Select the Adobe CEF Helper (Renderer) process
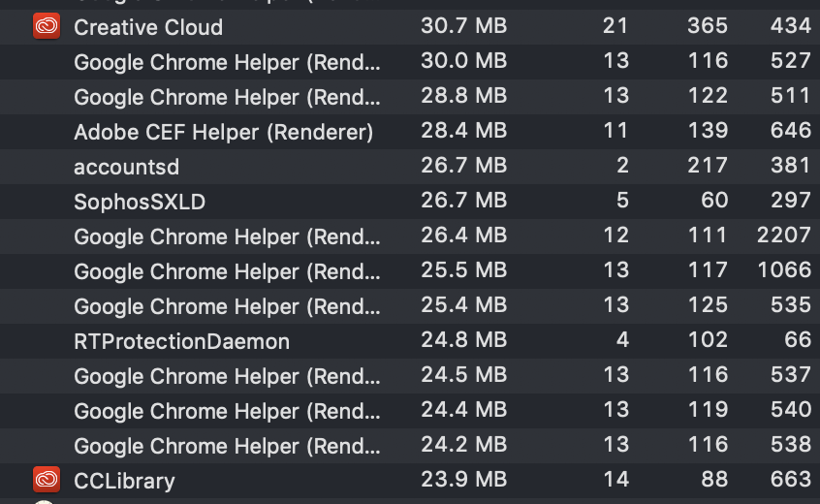The height and width of the screenshot is (504, 820). tap(410, 132)
